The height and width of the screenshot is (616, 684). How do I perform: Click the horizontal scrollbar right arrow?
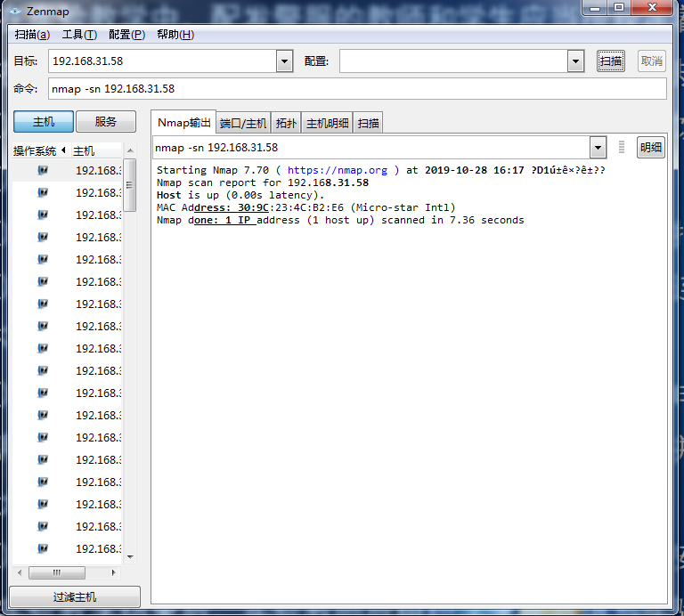coord(113,572)
